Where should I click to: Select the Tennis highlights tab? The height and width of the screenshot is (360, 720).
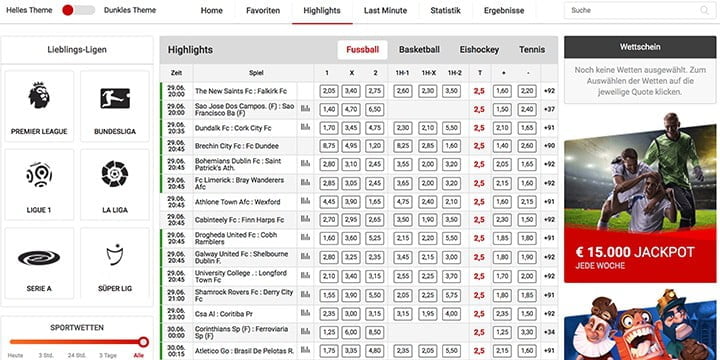click(532, 50)
